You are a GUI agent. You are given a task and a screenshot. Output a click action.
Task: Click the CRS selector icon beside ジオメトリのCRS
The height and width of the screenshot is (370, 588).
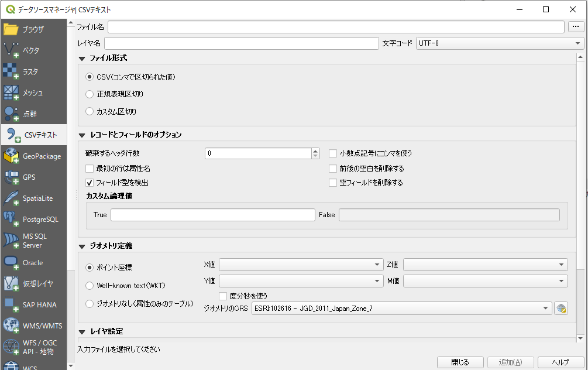pos(561,309)
